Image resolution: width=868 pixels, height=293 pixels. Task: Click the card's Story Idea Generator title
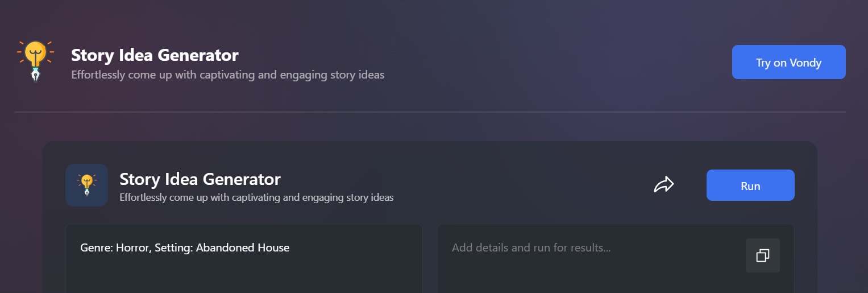[200, 179]
